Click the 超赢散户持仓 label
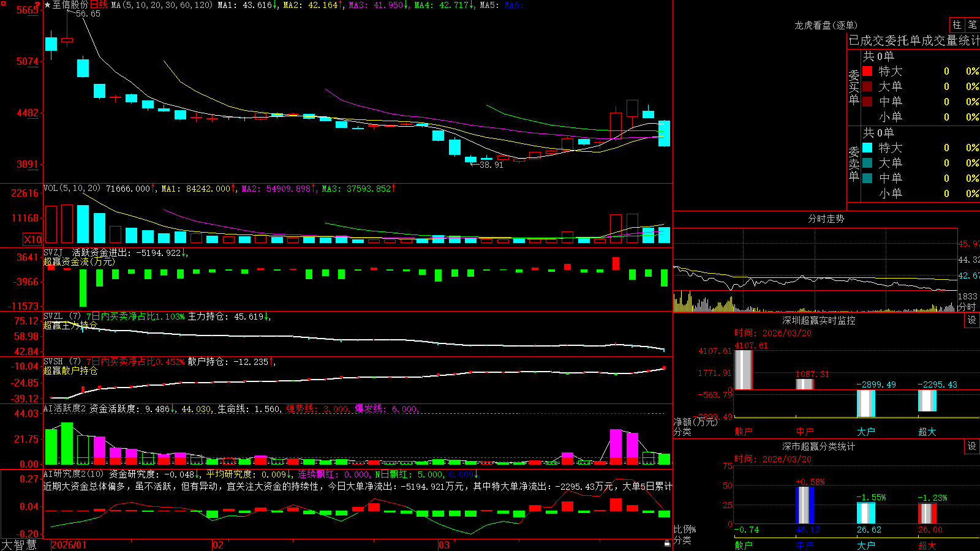The height and width of the screenshot is (551, 980). [x=70, y=370]
